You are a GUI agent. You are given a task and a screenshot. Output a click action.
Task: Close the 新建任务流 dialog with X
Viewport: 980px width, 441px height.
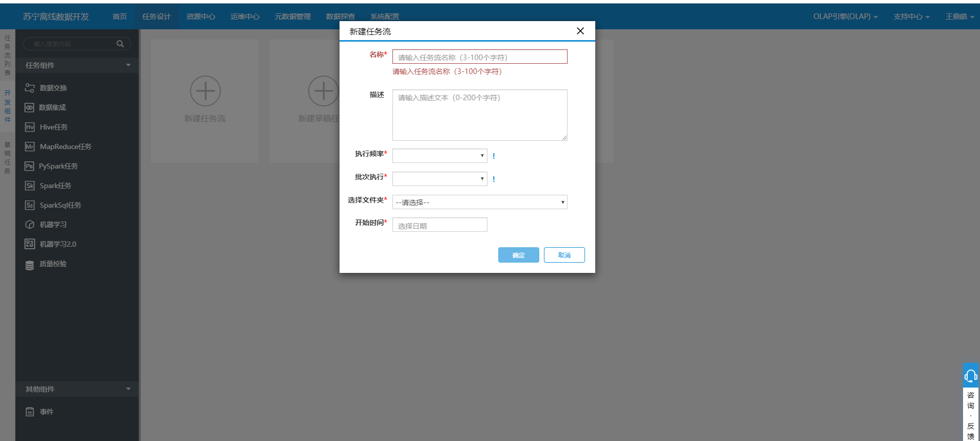click(x=580, y=31)
